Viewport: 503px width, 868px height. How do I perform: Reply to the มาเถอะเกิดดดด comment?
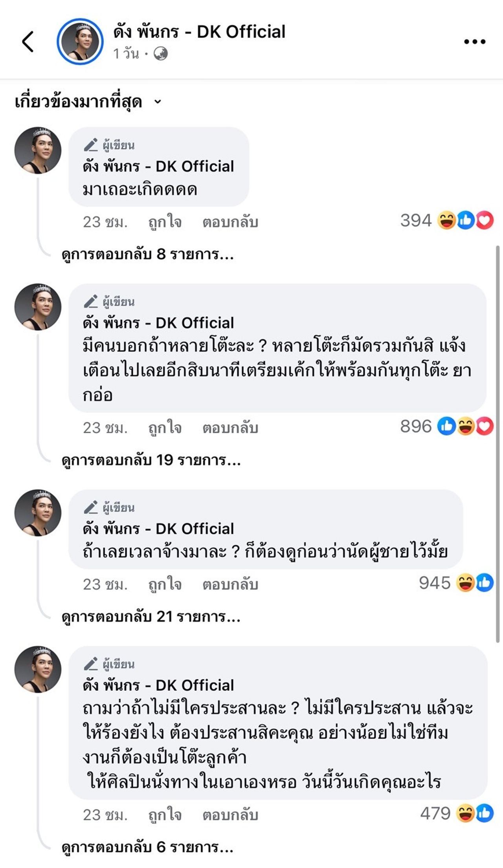230,222
